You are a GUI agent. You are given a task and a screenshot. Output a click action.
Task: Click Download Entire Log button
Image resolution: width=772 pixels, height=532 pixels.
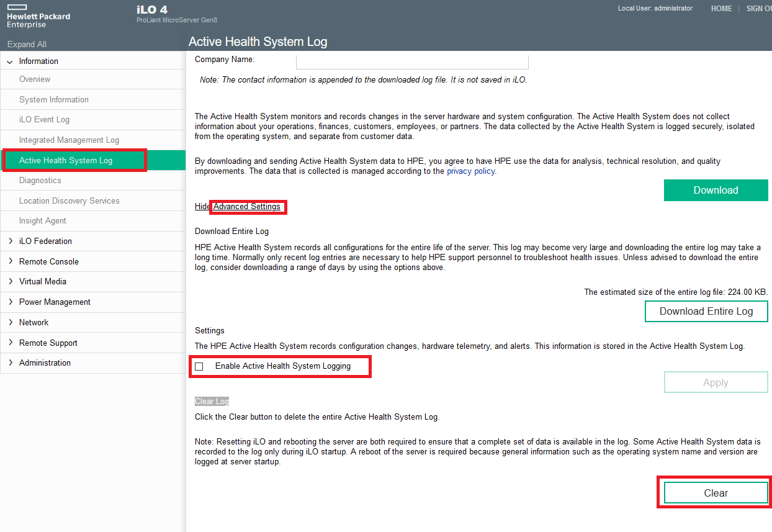pos(706,312)
